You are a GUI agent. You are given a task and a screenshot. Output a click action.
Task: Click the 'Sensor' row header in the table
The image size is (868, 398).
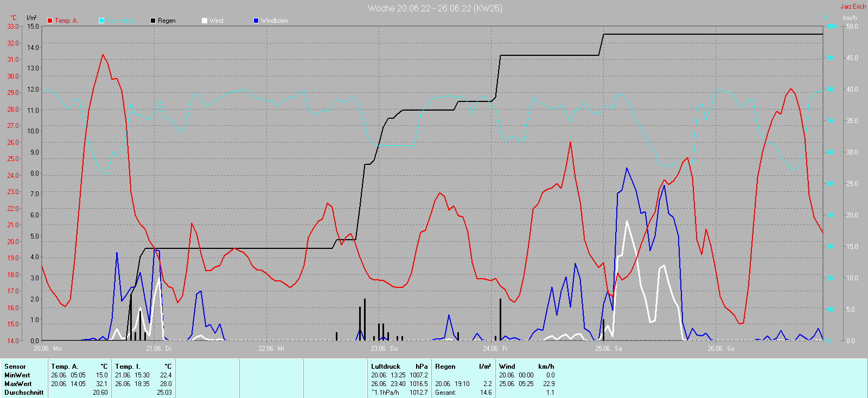coord(15,367)
